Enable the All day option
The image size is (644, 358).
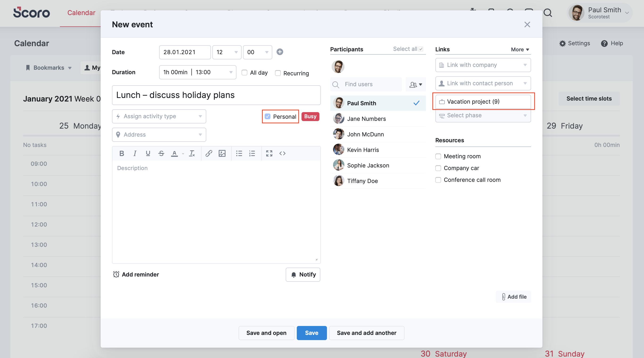tap(244, 73)
